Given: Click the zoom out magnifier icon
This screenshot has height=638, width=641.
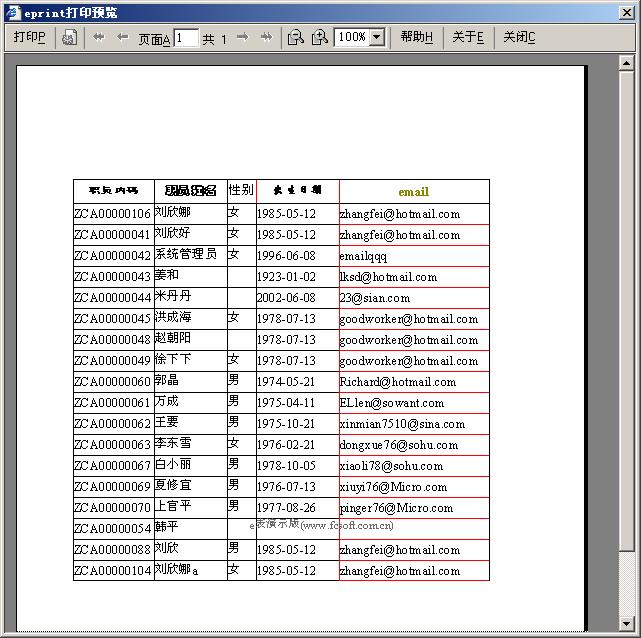Looking at the screenshot, I should coord(296,38).
